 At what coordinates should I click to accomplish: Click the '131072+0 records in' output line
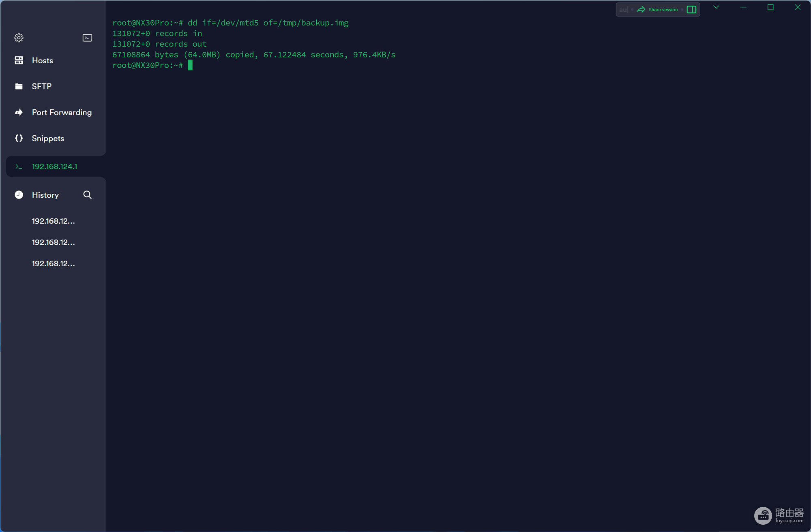(x=157, y=33)
